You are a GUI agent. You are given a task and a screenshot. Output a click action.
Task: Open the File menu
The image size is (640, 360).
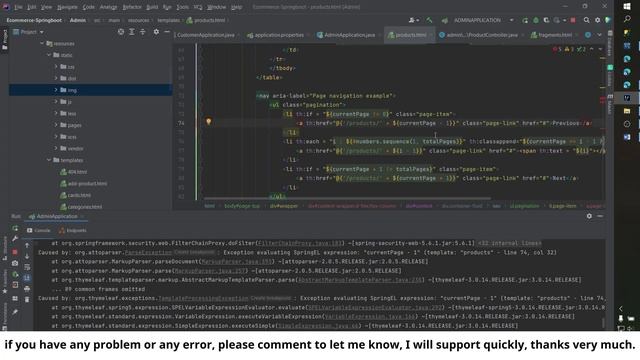[19, 7]
